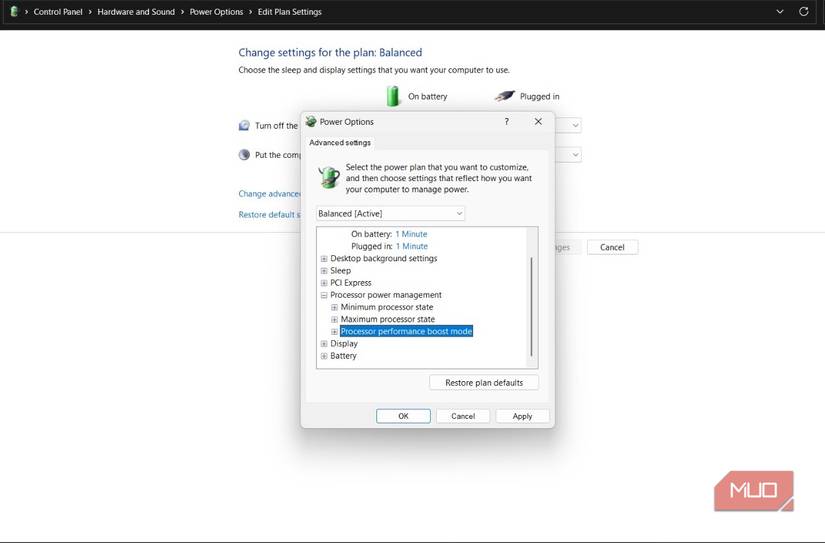This screenshot has width=825, height=543.
Task: Expand Maximum processor state
Action: point(334,319)
